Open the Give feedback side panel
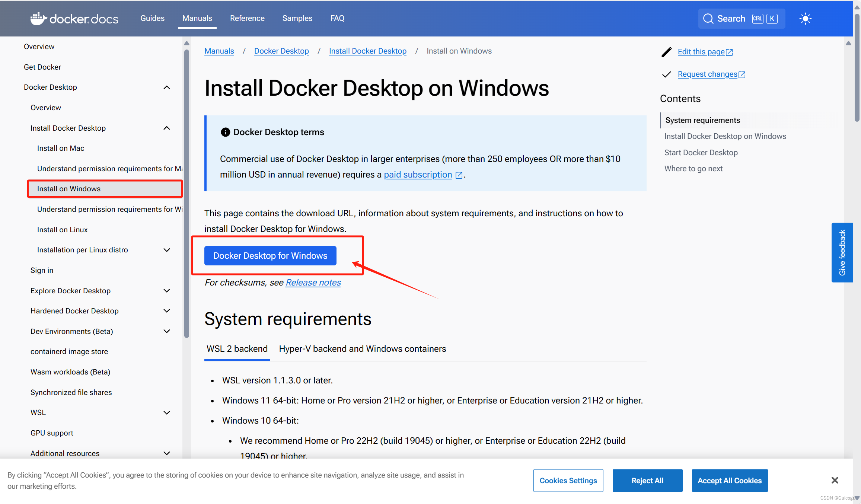 (x=842, y=252)
